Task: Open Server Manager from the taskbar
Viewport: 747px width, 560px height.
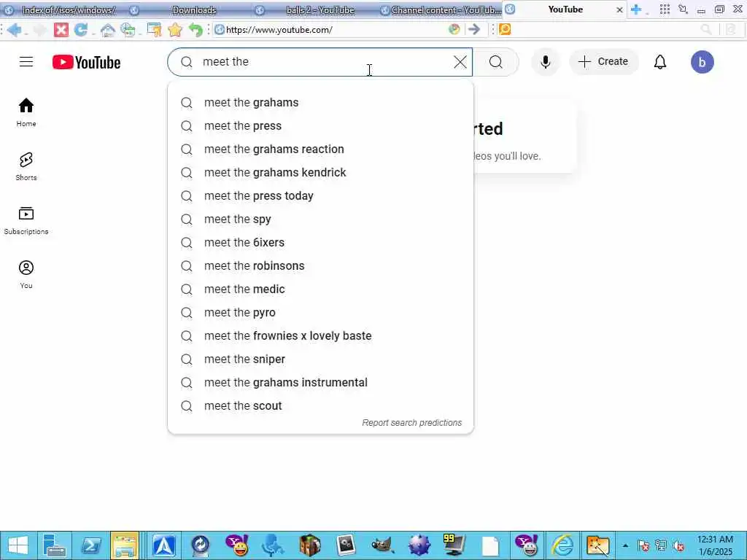Action: point(54,545)
